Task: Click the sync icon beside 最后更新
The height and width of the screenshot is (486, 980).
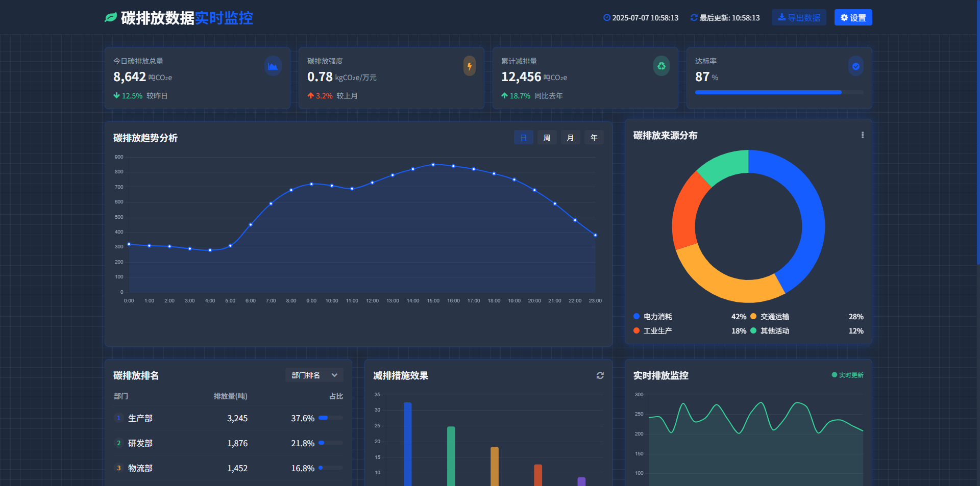Action: point(694,18)
